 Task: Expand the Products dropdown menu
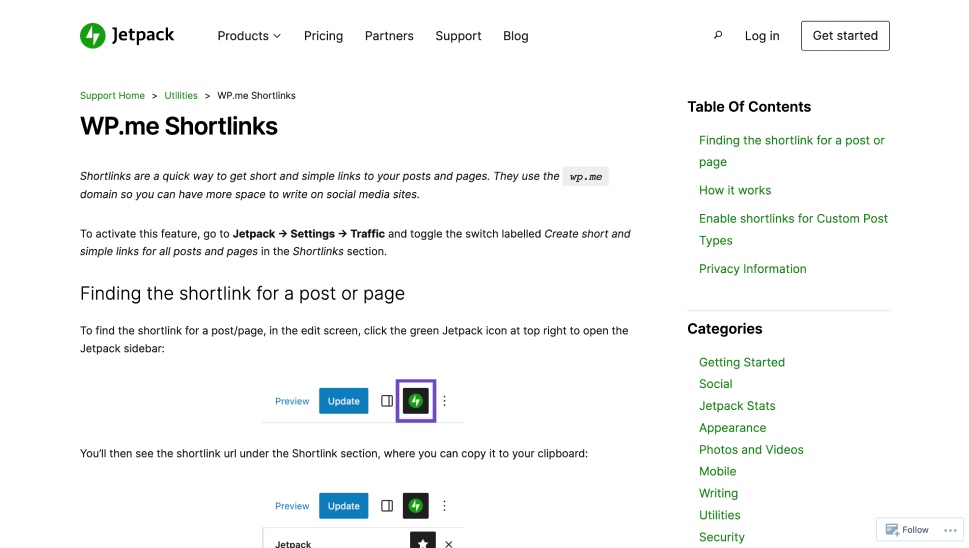coord(249,36)
